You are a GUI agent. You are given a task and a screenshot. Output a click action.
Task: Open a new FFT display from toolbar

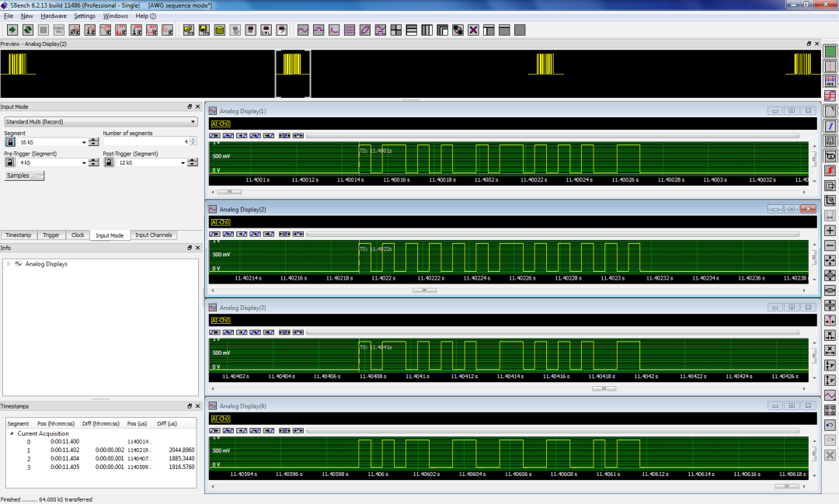334,30
